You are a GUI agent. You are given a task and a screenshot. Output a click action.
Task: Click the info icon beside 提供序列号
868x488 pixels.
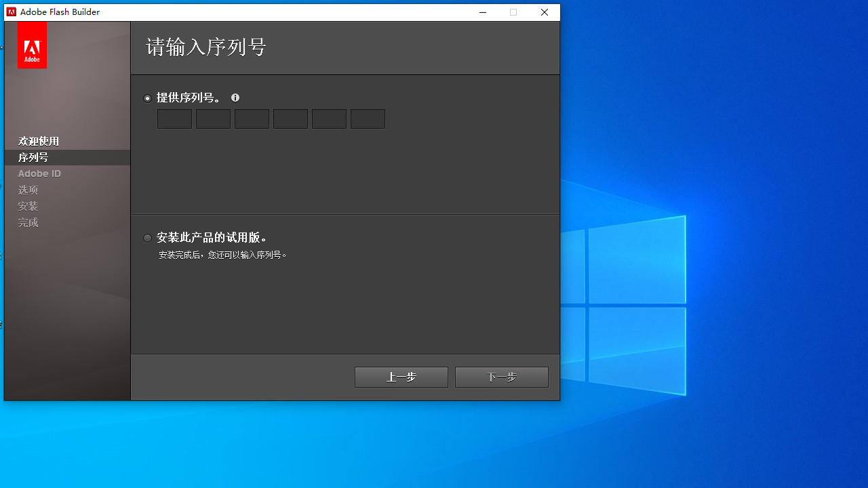coord(235,98)
